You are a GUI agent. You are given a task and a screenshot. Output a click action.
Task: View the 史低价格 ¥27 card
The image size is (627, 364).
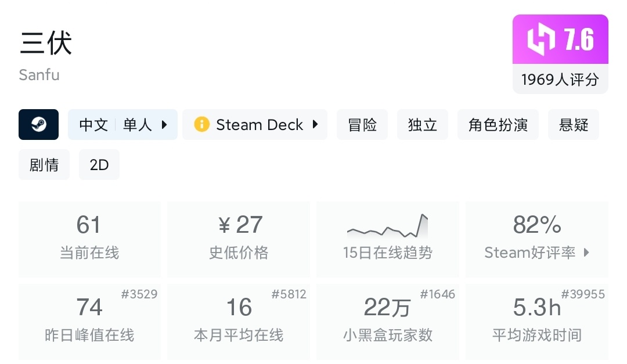click(239, 239)
